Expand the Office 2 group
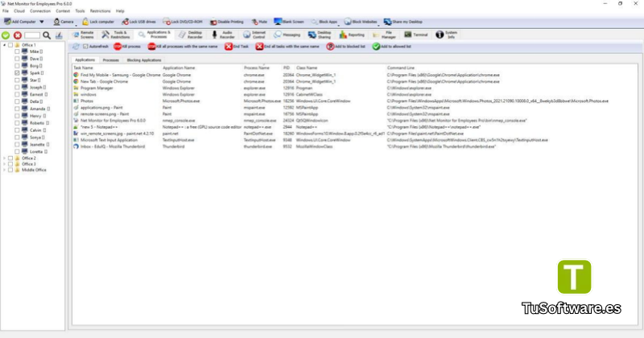 5,158
